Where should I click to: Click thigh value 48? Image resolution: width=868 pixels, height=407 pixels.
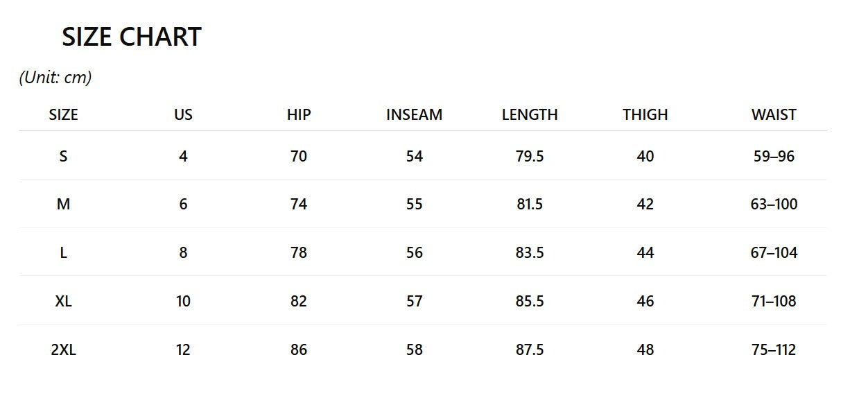point(645,350)
